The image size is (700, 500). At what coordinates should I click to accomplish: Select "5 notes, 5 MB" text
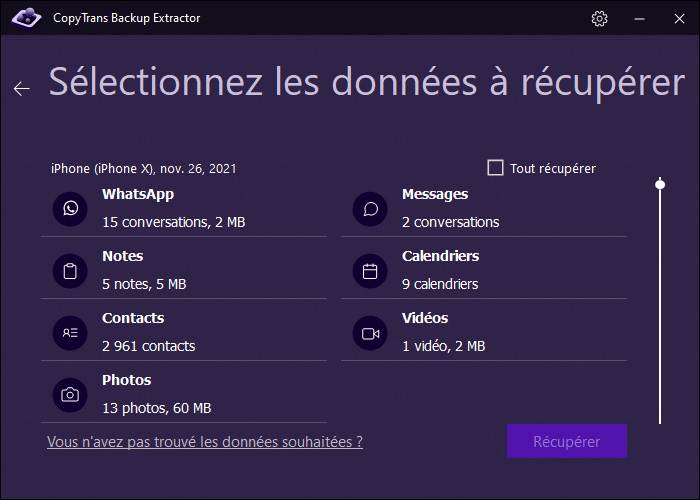[144, 284]
